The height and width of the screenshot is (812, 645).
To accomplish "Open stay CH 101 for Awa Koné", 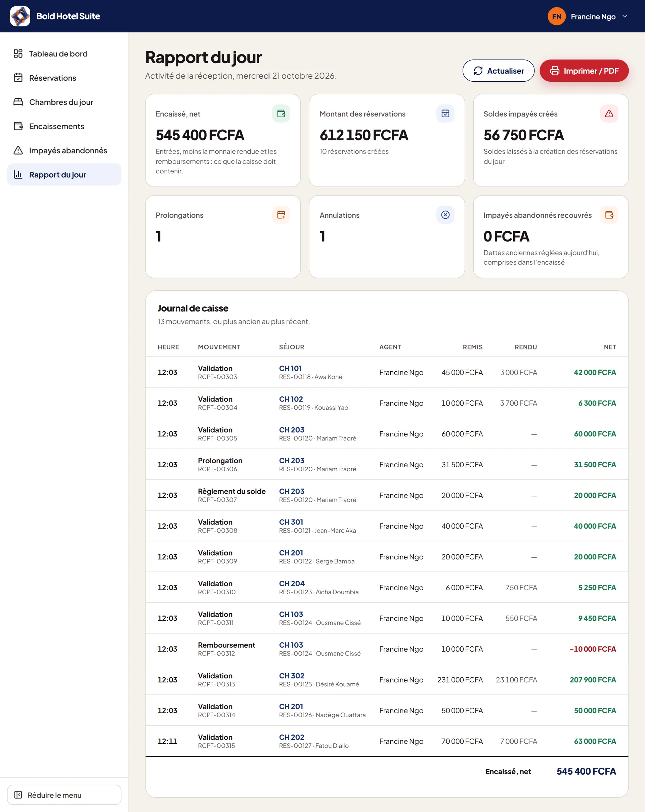I will [290, 368].
